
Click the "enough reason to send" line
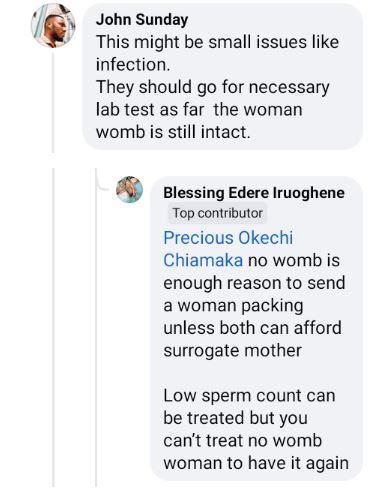tap(254, 283)
